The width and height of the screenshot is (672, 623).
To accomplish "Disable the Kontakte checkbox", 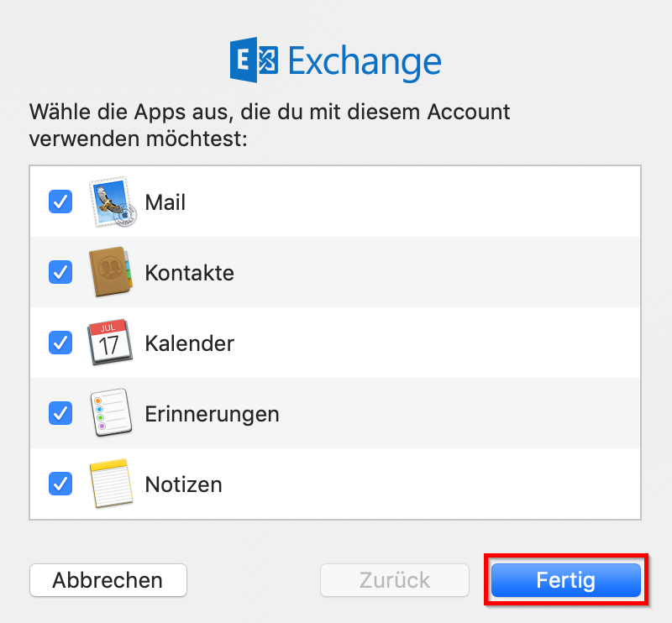I will (x=60, y=272).
